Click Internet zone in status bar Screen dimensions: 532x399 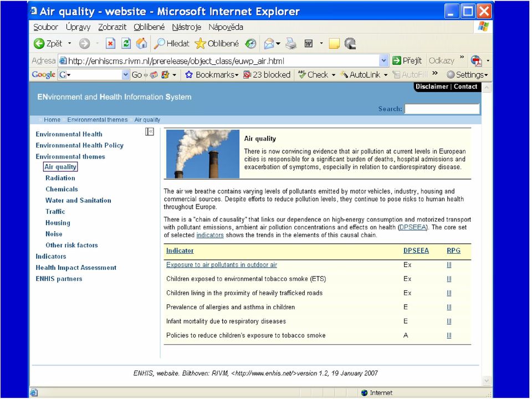377,392
